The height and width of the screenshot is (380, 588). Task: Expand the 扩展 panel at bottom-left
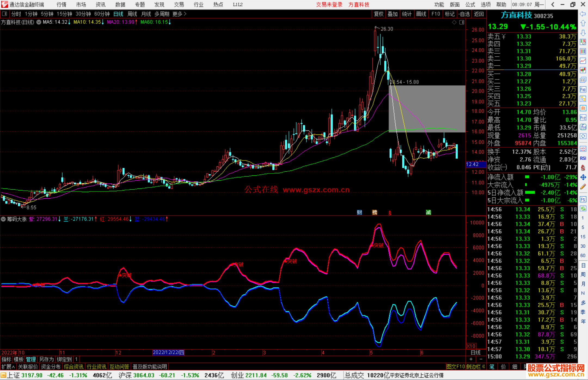click(x=8, y=367)
